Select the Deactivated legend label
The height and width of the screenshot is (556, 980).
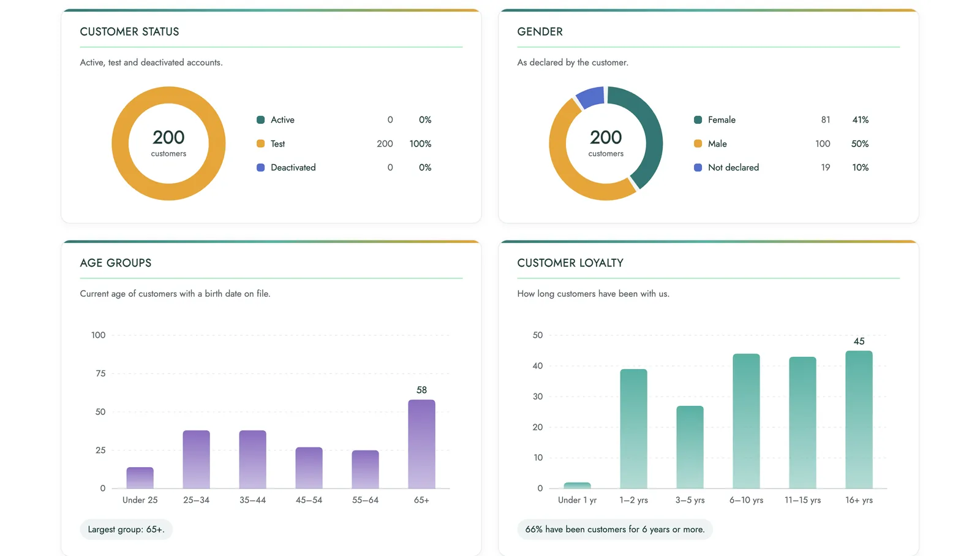click(x=293, y=167)
